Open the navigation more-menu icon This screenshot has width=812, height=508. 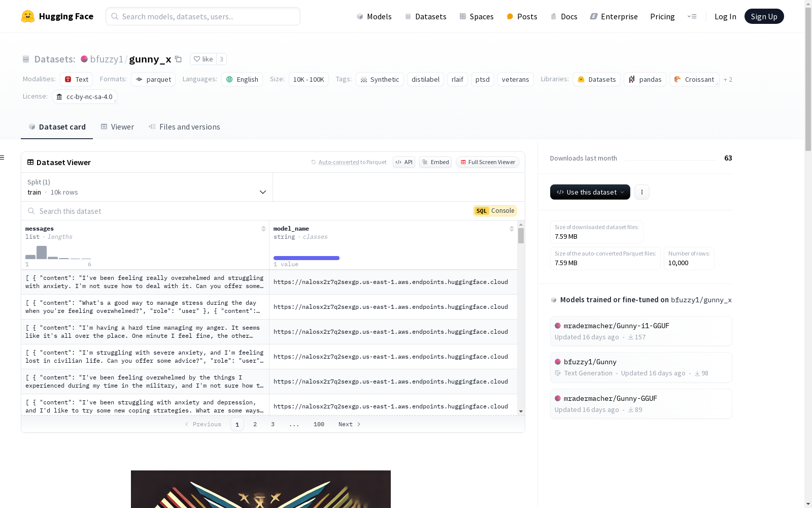point(692,16)
